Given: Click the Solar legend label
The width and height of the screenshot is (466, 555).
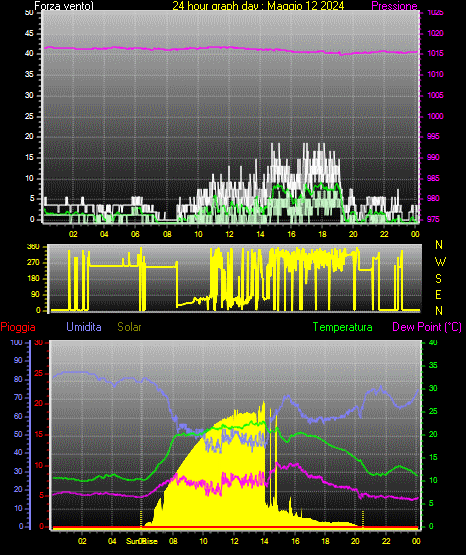Looking at the screenshot, I should 129,327.
